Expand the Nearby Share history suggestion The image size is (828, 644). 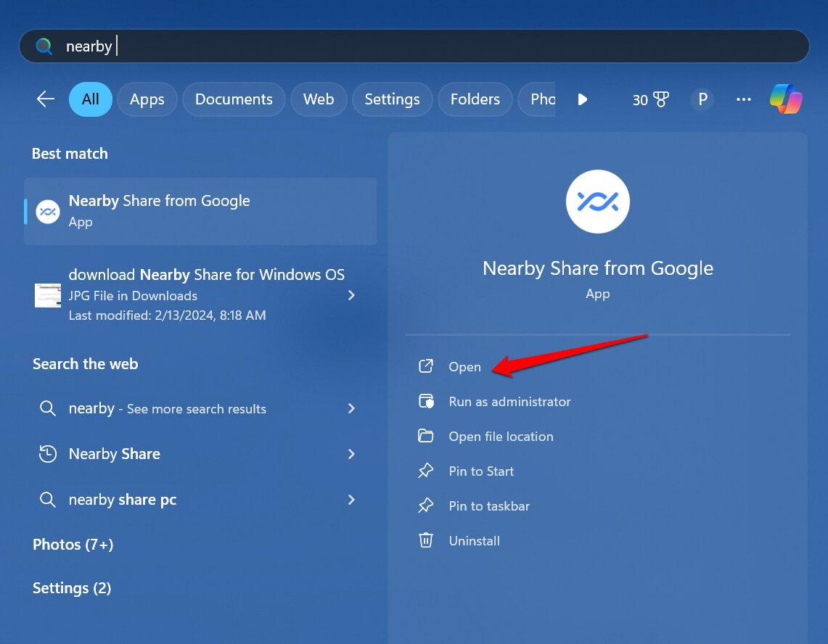pos(351,454)
